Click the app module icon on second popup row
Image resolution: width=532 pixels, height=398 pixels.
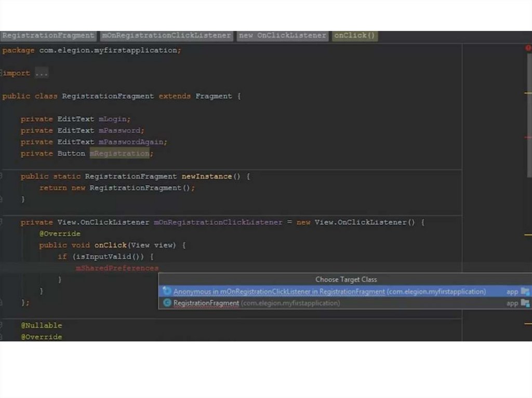pyautogui.click(x=525, y=303)
